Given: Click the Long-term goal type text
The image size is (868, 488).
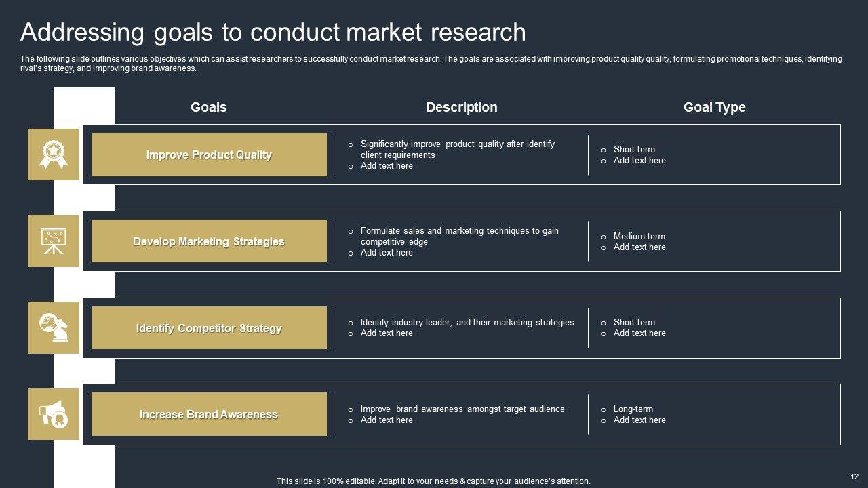Looking at the screenshot, I should (633, 409).
